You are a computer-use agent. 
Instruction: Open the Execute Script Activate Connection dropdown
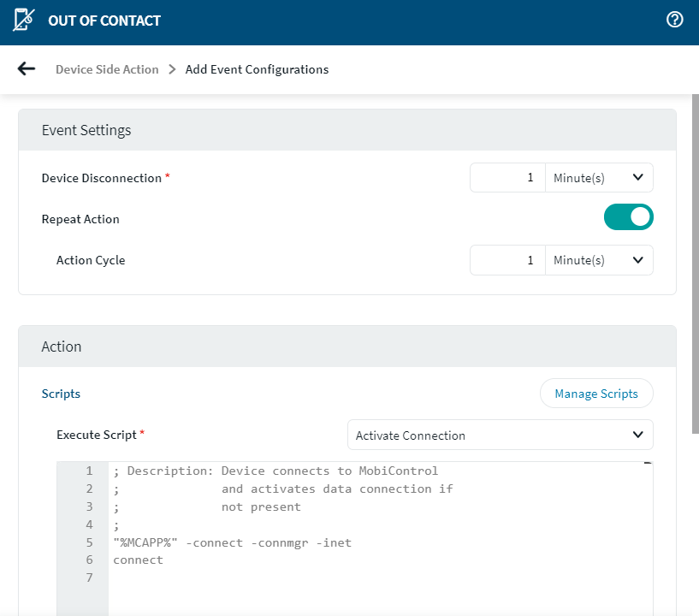(x=500, y=435)
